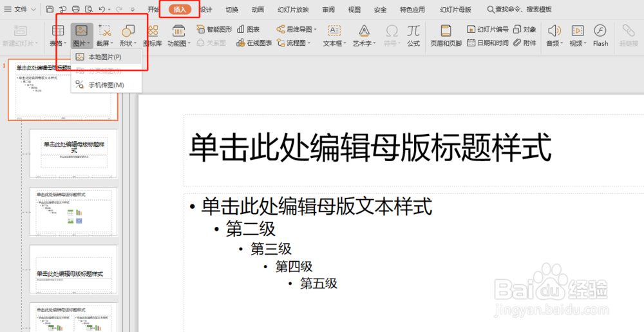The width and height of the screenshot is (644, 332).
Task: Switch to the 切换 tab
Action: [232, 10]
